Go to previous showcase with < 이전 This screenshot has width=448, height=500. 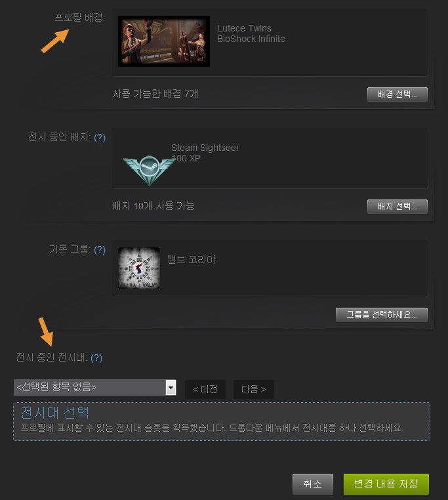(x=205, y=389)
